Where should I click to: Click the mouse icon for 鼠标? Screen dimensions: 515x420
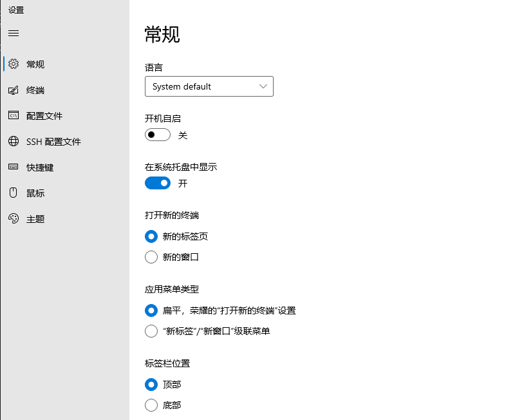[x=14, y=193]
